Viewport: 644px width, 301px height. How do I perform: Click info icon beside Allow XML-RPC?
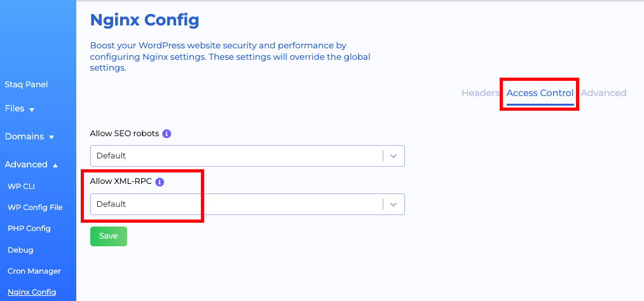(160, 182)
